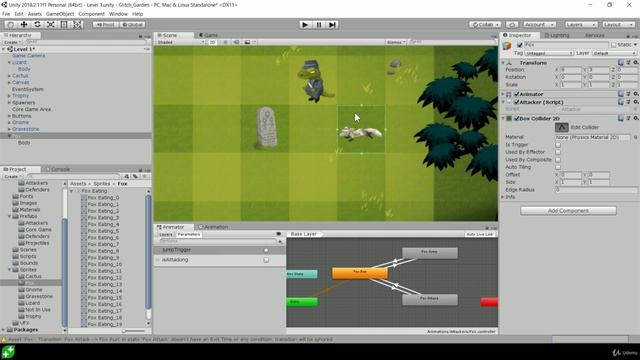Open the Window menu
This screenshot has height=360, width=640.
(x=118, y=14)
